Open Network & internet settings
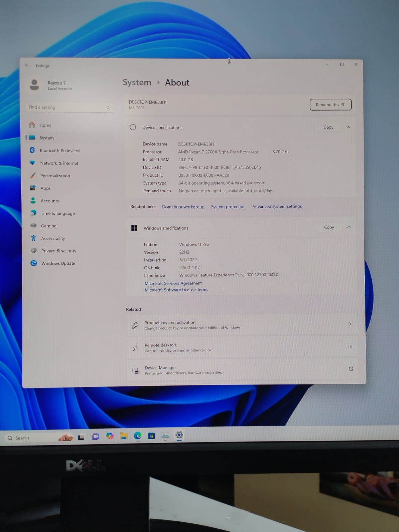 click(70, 163)
